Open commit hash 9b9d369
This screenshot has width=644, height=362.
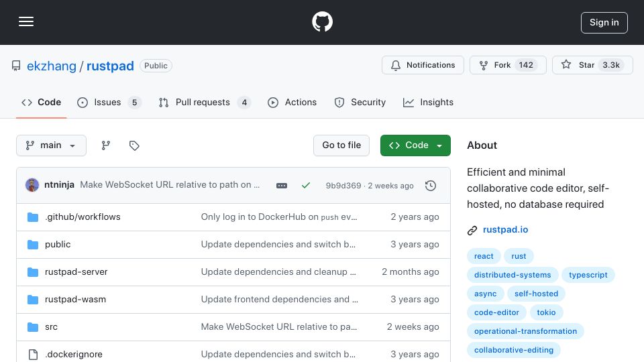(x=343, y=186)
